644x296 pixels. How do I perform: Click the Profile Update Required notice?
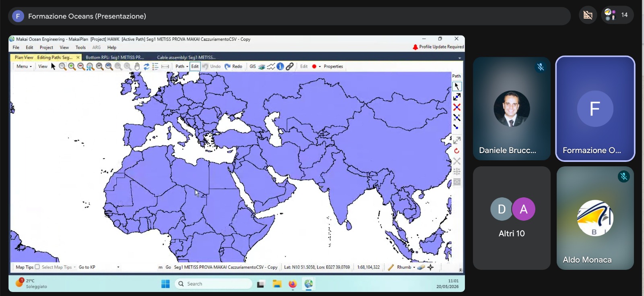pyautogui.click(x=438, y=47)
